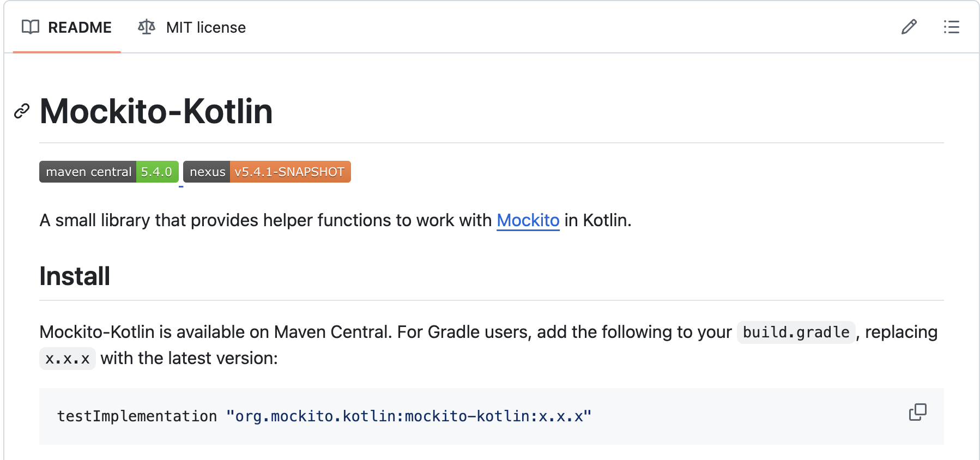The height and width of the screenshot is (460, 980).
Task: Click the scales icon beside MIT license
Action: pyautogui.click(x=147, y=27)
